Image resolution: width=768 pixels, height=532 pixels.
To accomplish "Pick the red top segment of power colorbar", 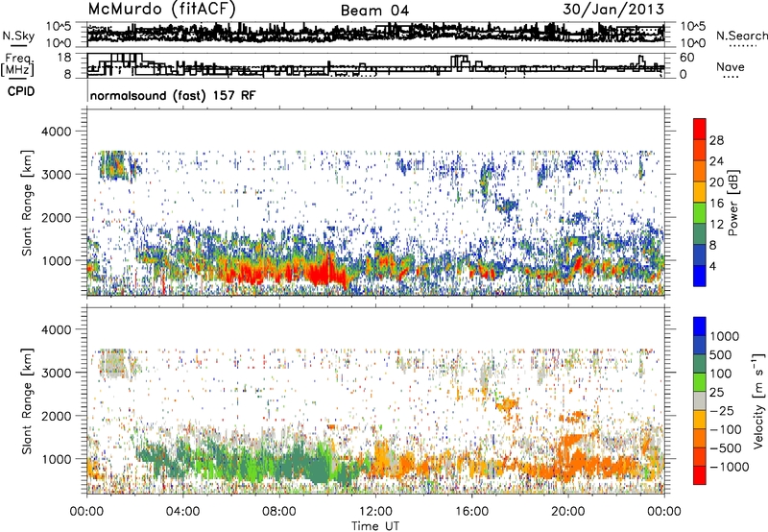I will pos(700,129).
